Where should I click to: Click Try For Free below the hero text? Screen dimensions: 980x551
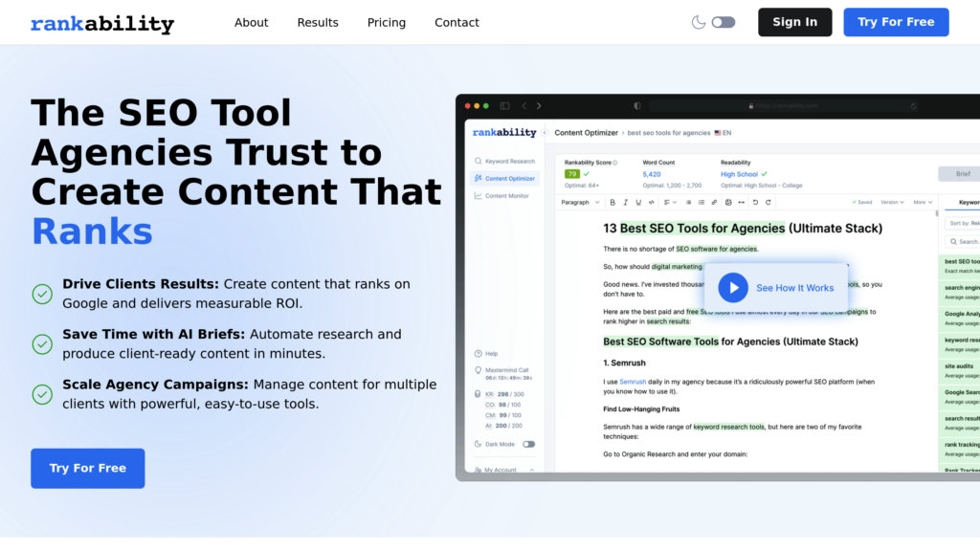[88, 468]
